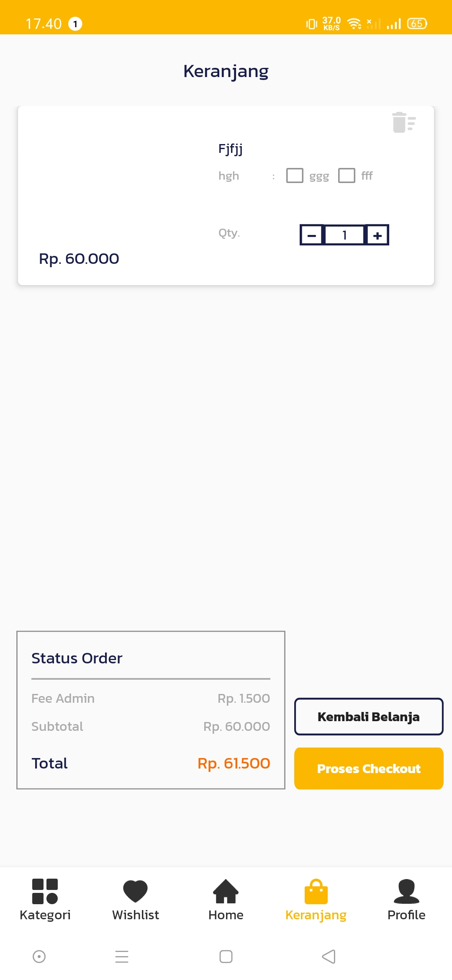
Task: Go to Home via house icon
Action: coord(226,891)
